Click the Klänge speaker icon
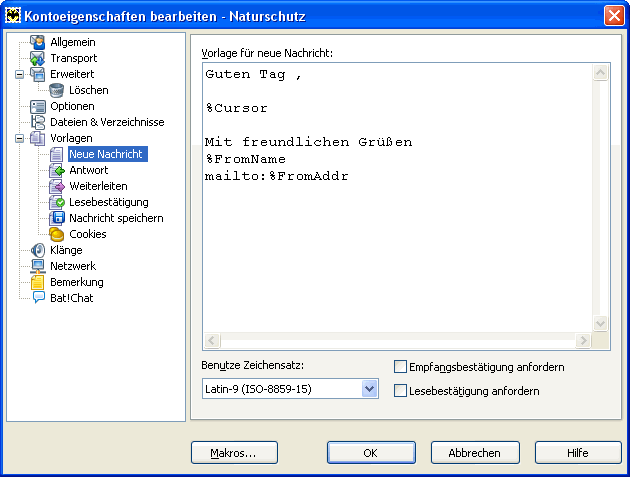Image resolution: width=630 pixels, height=477 pixels. pyautogui.click(x=38, y=250)
